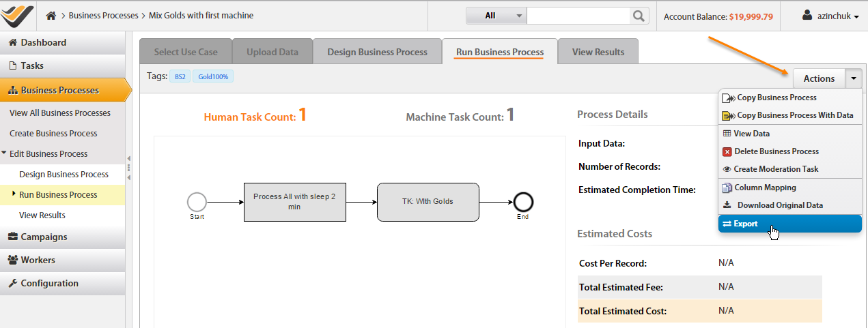Viewport: 868px width, 328px height.
Task: Click the Process Details heading
Action: pyautogui.click(x=613, y=115)
